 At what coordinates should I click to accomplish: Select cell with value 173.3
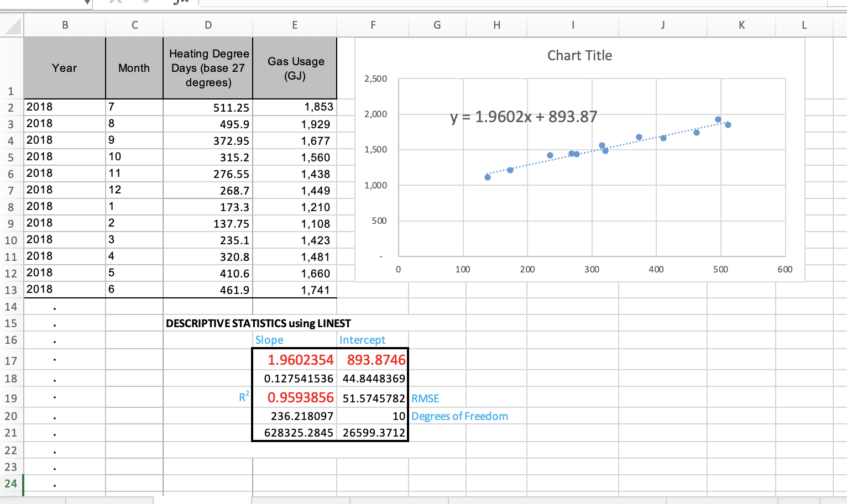coord(208,207)
